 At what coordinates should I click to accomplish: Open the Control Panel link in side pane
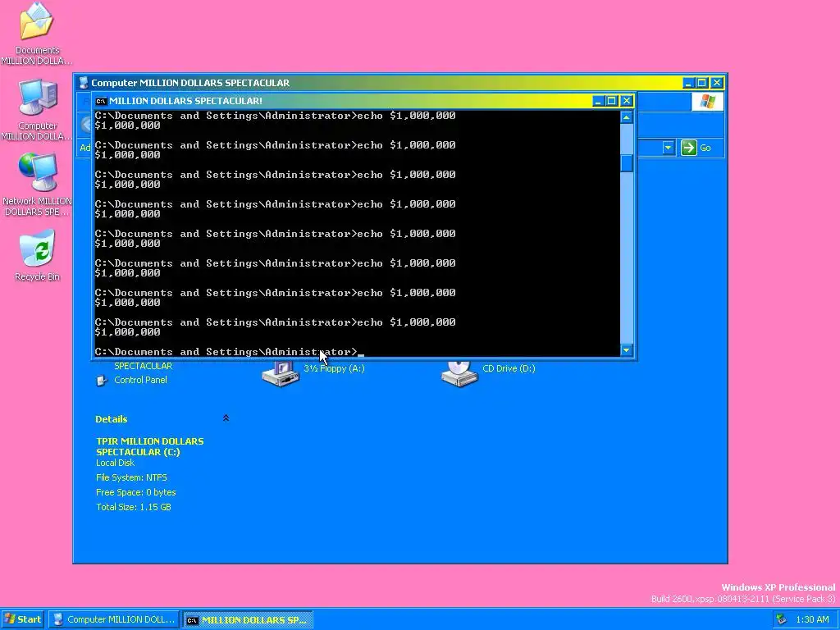[140, 380]
